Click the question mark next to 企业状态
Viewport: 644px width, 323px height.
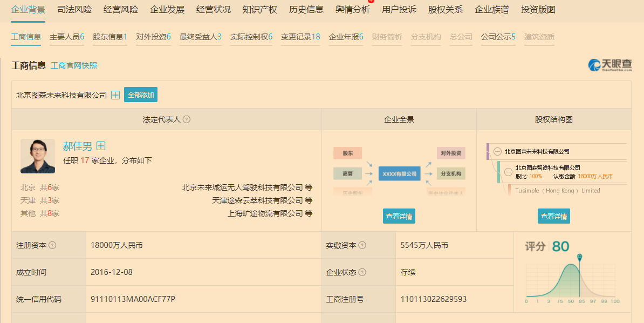pos(362,272)
